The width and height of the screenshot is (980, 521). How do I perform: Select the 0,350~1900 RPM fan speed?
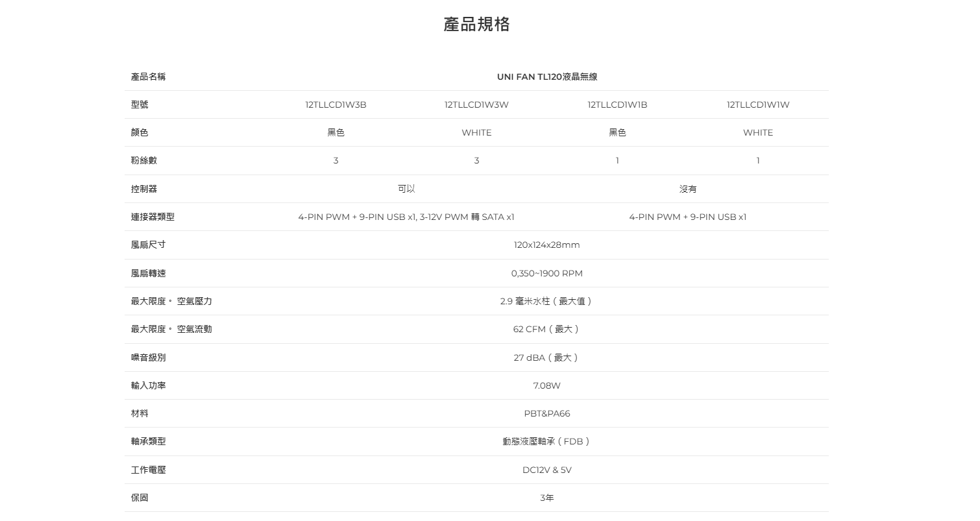click(x=546, y=273)
